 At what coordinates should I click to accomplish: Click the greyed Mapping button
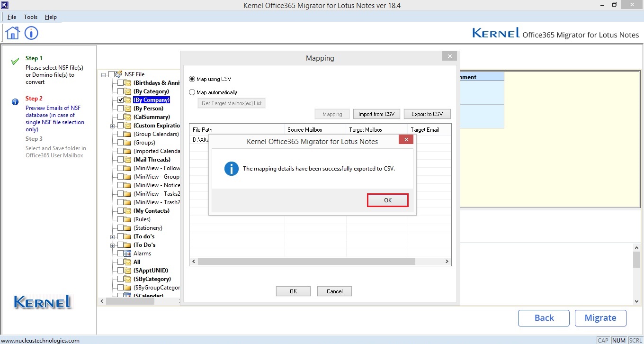(x=332, y=114)
